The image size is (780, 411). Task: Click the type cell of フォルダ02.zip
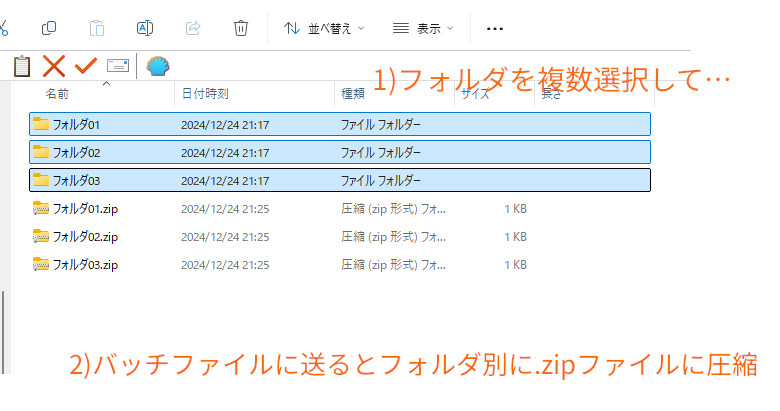393,237
